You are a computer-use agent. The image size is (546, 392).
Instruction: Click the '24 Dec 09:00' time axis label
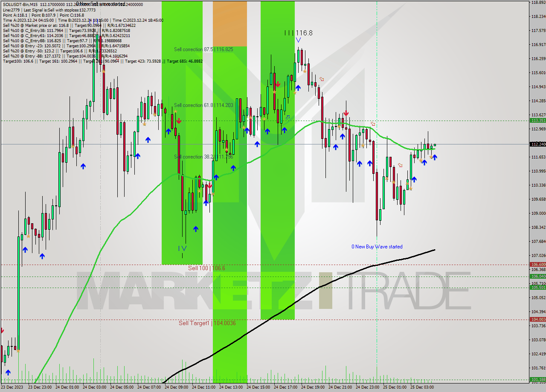click(176, 387)
